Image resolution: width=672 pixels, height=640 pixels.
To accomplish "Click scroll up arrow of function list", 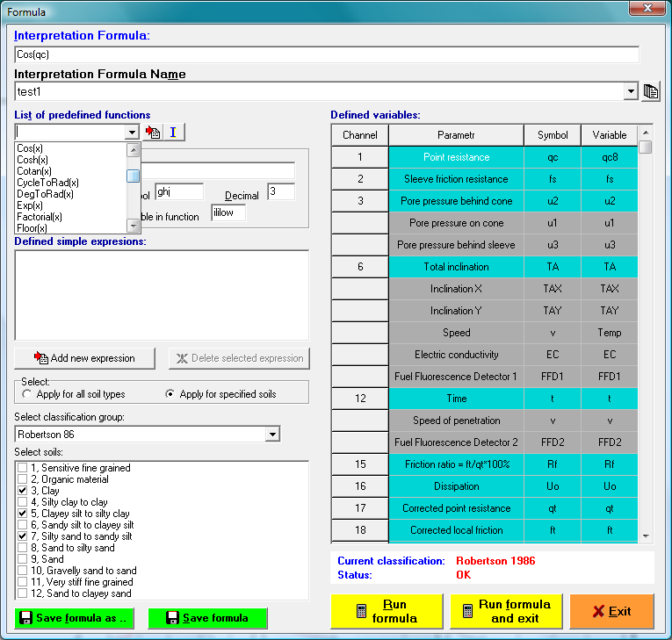I will 134,150.
